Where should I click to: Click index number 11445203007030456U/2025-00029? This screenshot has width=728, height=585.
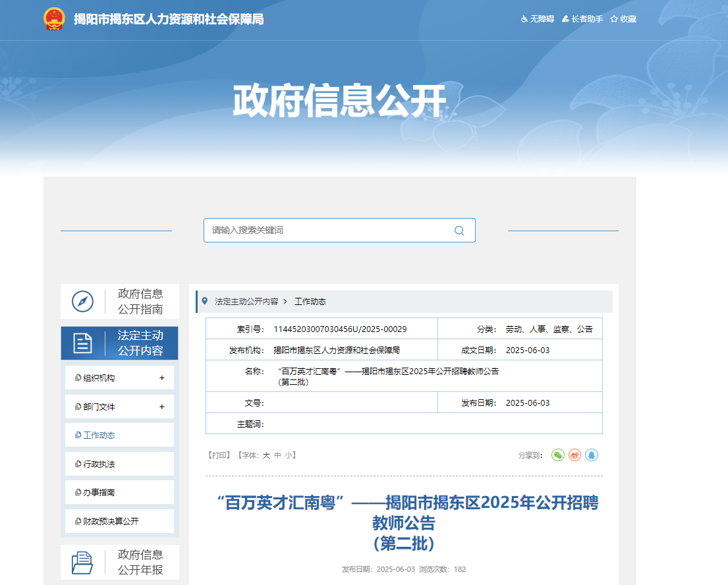point(340,329)
